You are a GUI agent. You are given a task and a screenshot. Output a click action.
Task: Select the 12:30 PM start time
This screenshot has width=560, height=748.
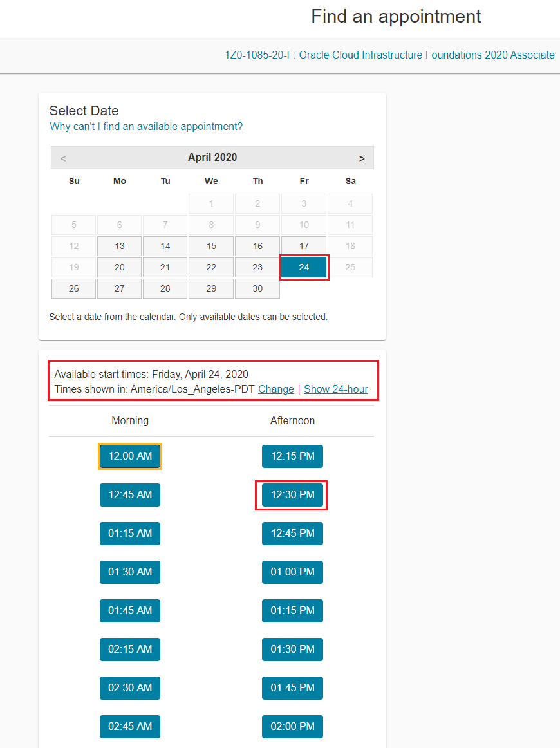[x=292, y=494]
